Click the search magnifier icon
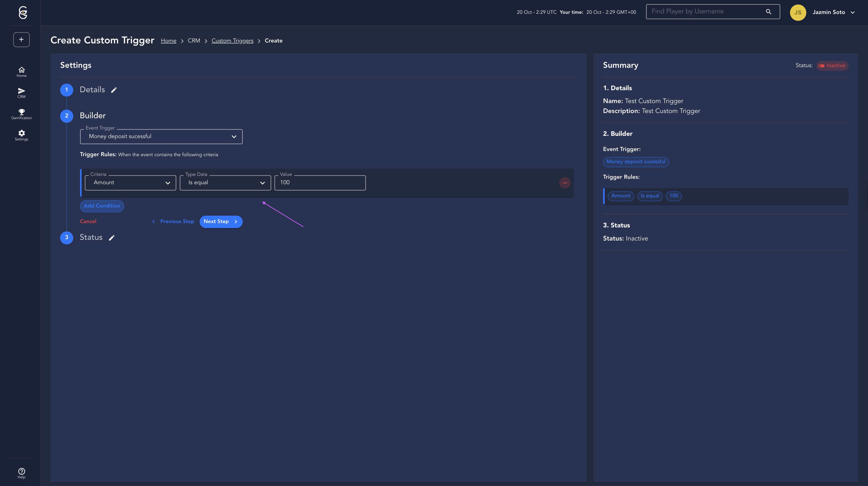 [x=769, y=12]
